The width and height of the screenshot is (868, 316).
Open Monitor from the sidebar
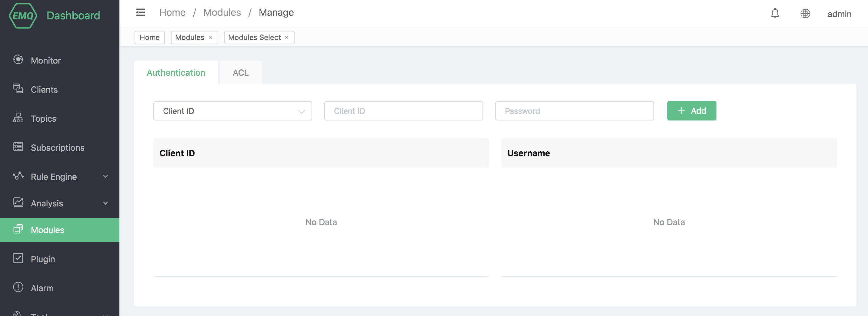click(x=45, y=61)
